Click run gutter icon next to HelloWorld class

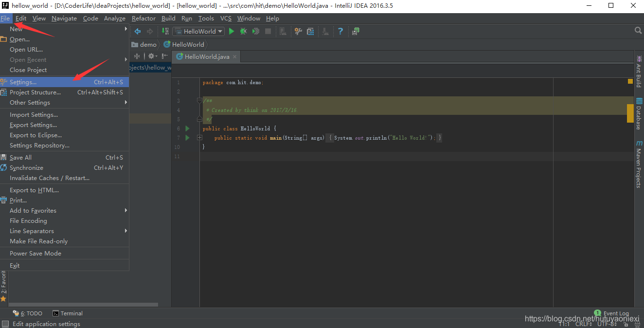tap(187, 128)
